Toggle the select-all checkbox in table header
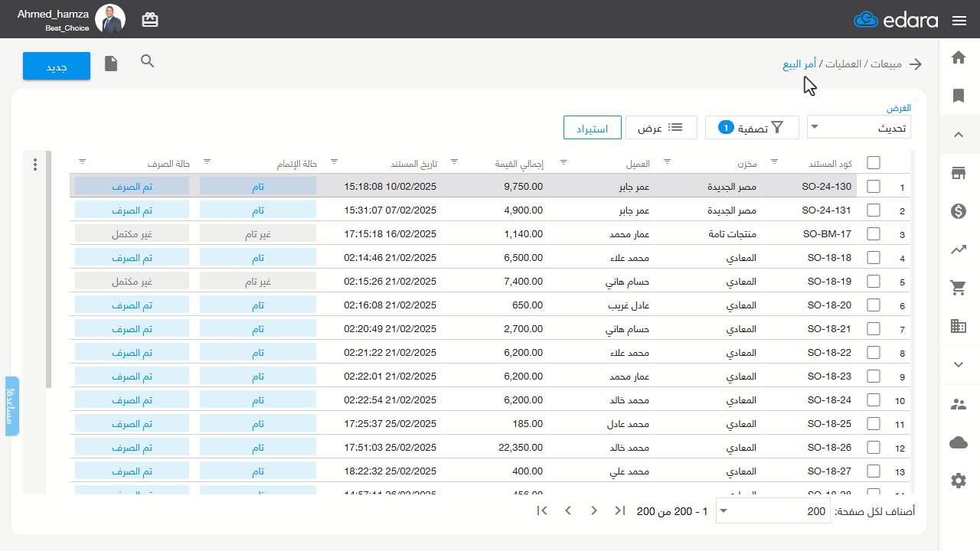 pyautogui.click(x=874, y=162)
